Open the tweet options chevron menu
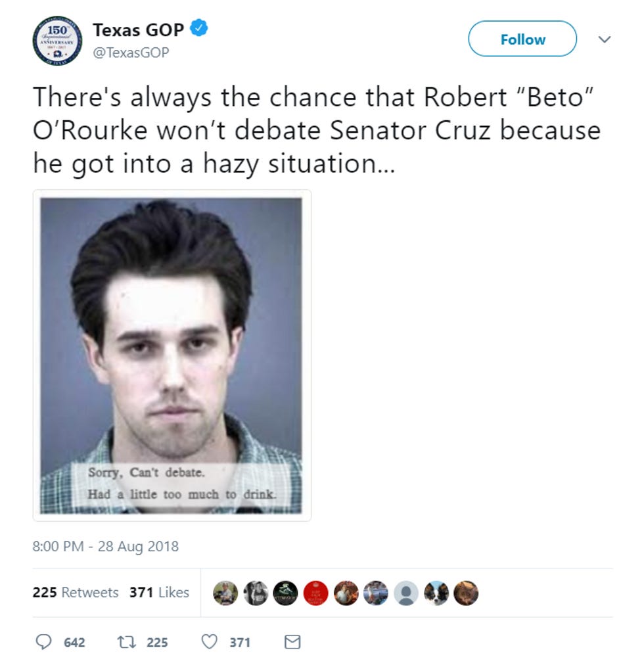Viewport: 644px width, 665px height. coord(604,39)
